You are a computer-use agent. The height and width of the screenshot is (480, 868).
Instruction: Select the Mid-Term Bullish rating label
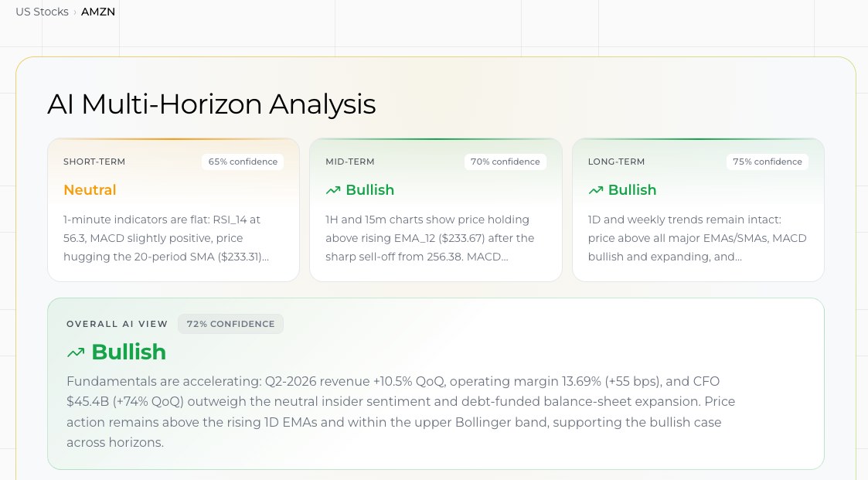(369, 190)
